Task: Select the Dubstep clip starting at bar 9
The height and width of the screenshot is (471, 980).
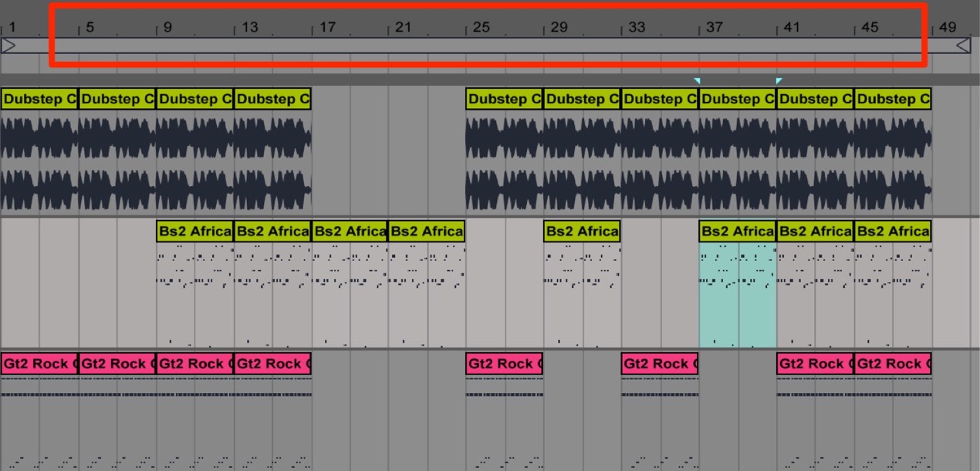Action: click(195, 99)
